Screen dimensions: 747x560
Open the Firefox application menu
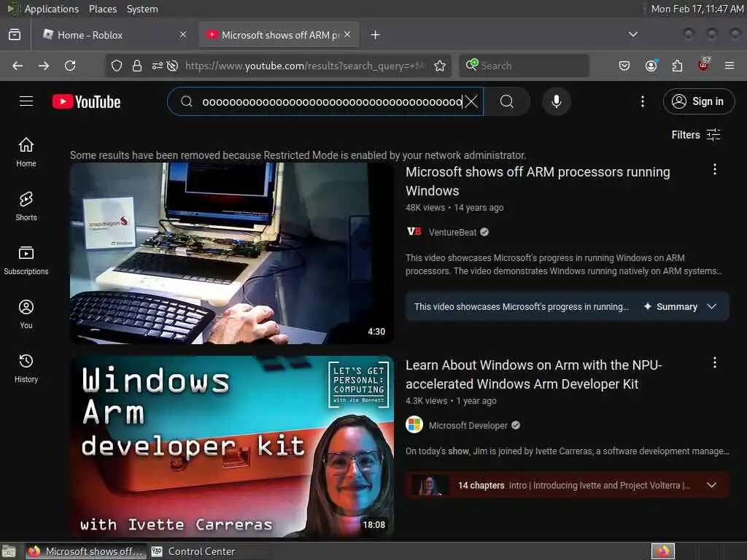729,66
